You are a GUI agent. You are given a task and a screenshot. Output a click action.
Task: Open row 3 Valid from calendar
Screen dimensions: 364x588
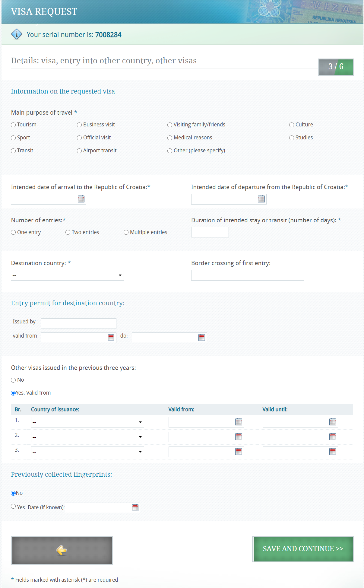pos(239,452)
